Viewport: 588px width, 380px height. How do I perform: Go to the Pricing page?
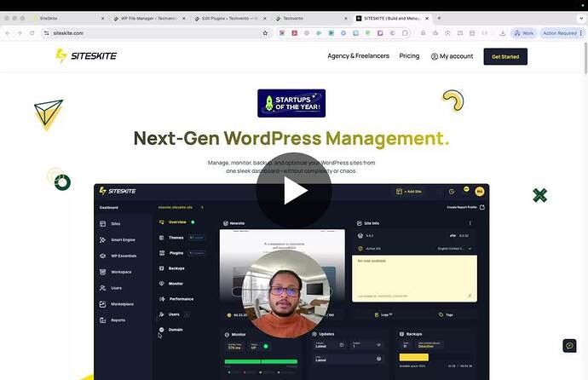409,56
